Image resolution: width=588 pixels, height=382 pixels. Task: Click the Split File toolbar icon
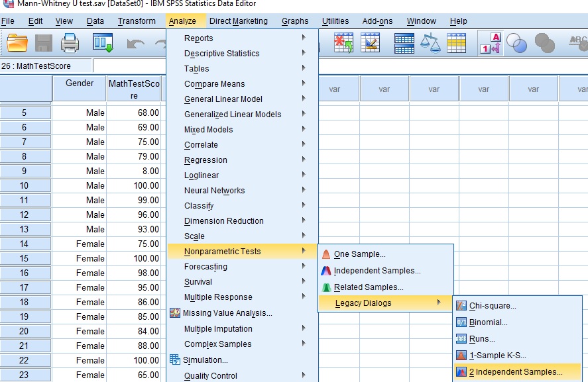[403, 43]
